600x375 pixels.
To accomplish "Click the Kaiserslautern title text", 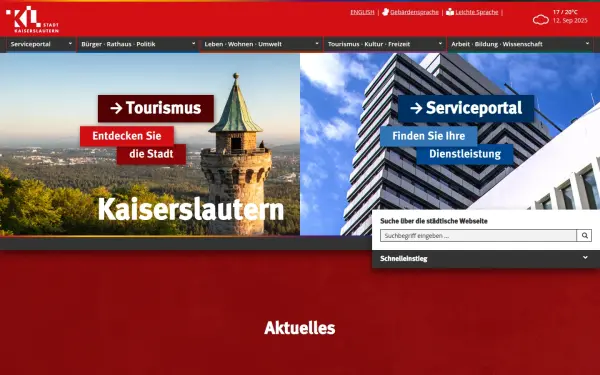I will click(x=191, y=209).
